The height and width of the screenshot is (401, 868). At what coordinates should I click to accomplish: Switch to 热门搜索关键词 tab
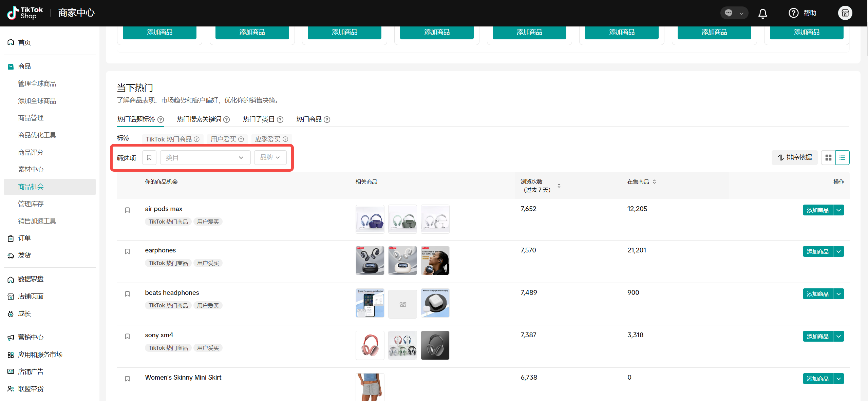(x=199, y=119)
